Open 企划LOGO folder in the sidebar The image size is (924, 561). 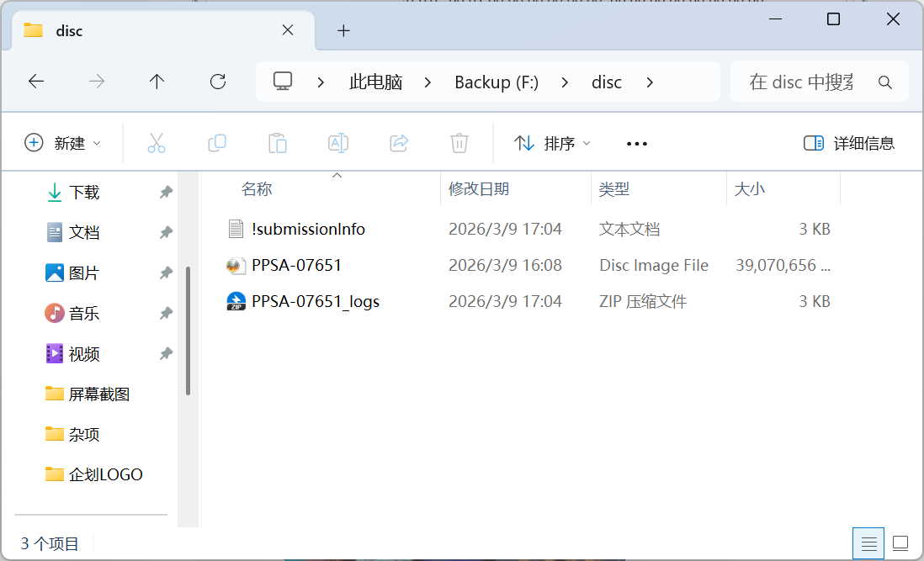[x=105, y=474]
